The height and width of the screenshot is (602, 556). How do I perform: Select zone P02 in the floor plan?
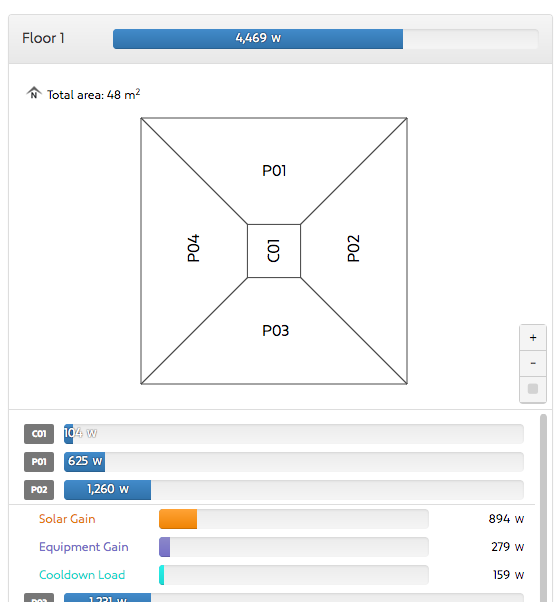[x=353, y=248]
